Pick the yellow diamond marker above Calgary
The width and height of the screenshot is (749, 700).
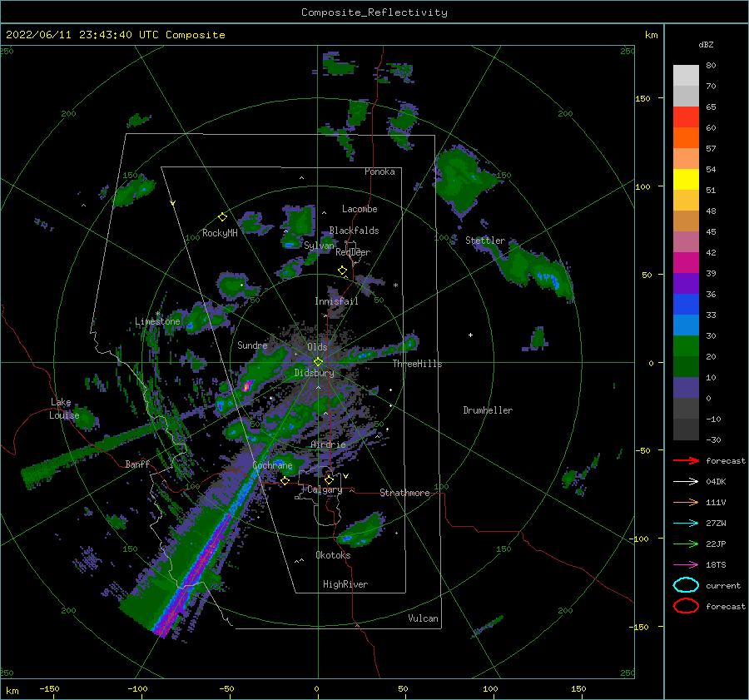(x=329, y=479)
